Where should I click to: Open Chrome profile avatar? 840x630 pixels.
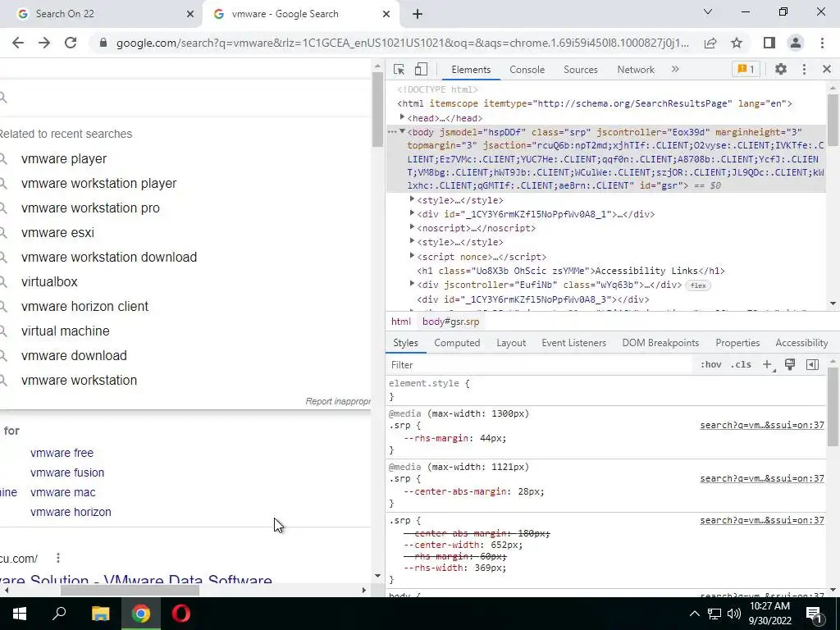point(796,43)
